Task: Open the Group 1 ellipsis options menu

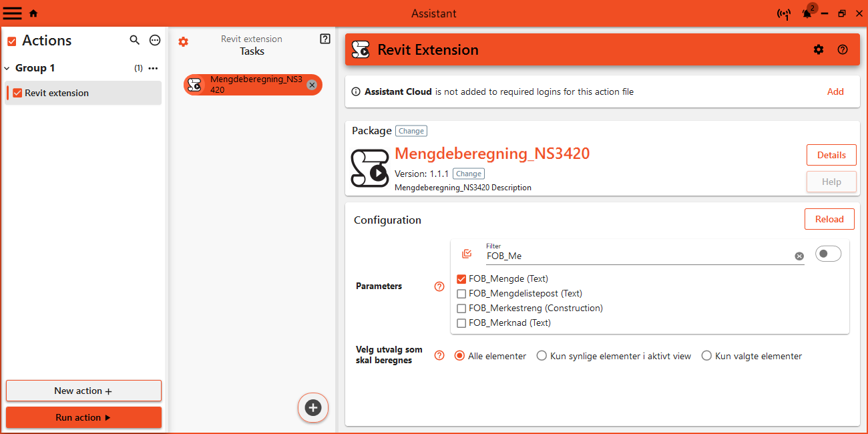Action: pos(153,68)
